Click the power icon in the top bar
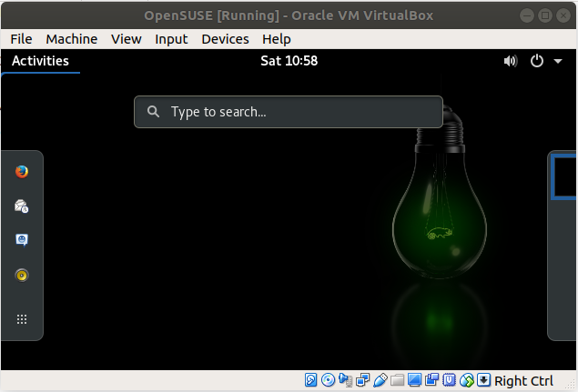The height and width of the screenshot is (392, 578). click(x=537, y=61)
